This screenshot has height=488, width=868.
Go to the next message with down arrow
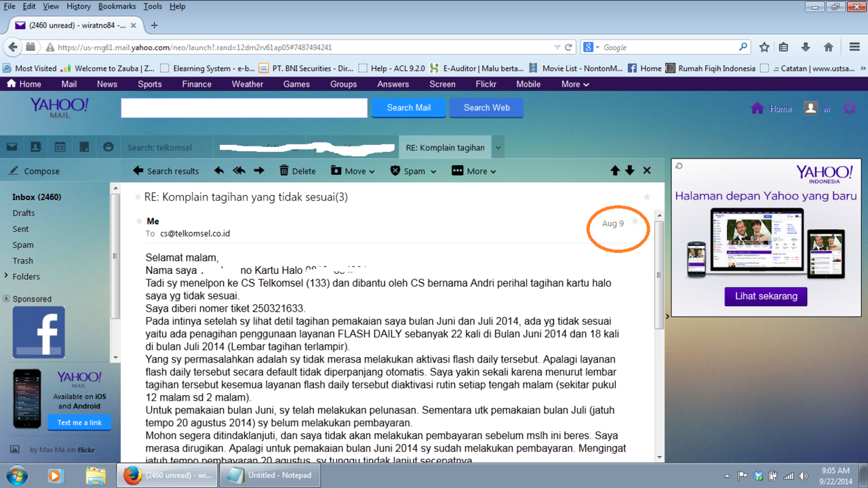tap(630, 171)
